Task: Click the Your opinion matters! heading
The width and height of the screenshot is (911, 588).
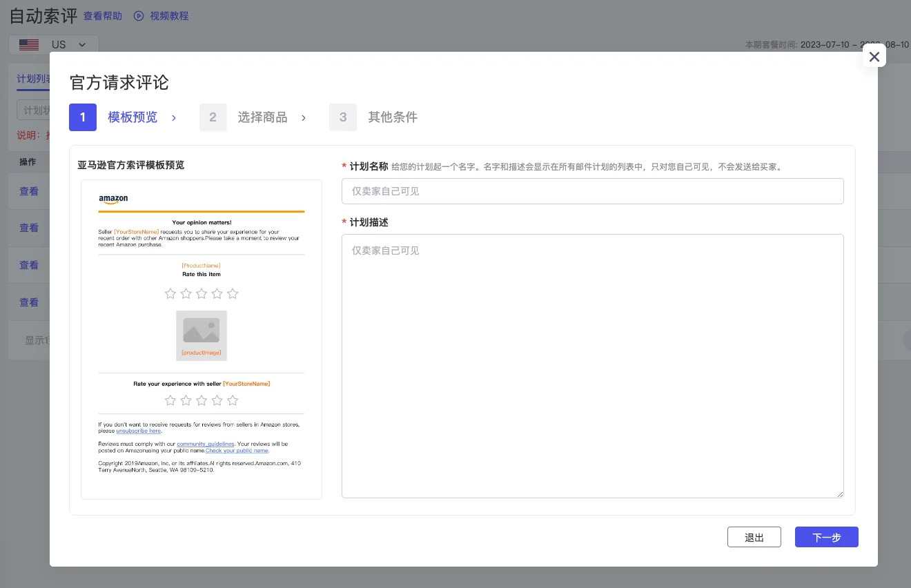Action: [202, 222]
